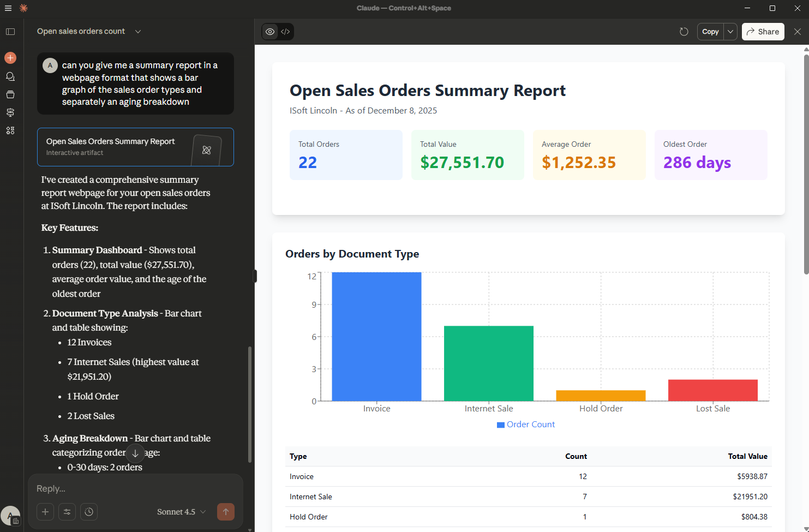809x532 pixels.
Task: Click the clock icon in the composer
Action: click(89, 512)
